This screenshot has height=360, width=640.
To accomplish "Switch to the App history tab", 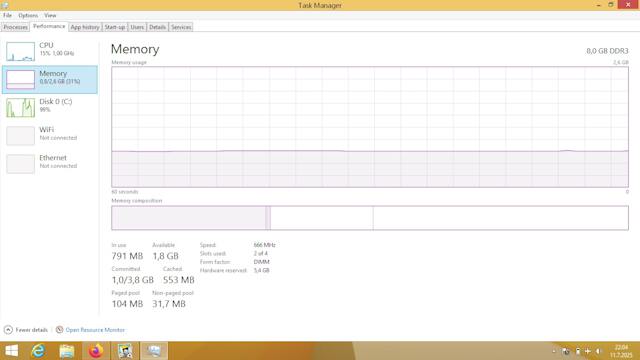I will point(85,27).
